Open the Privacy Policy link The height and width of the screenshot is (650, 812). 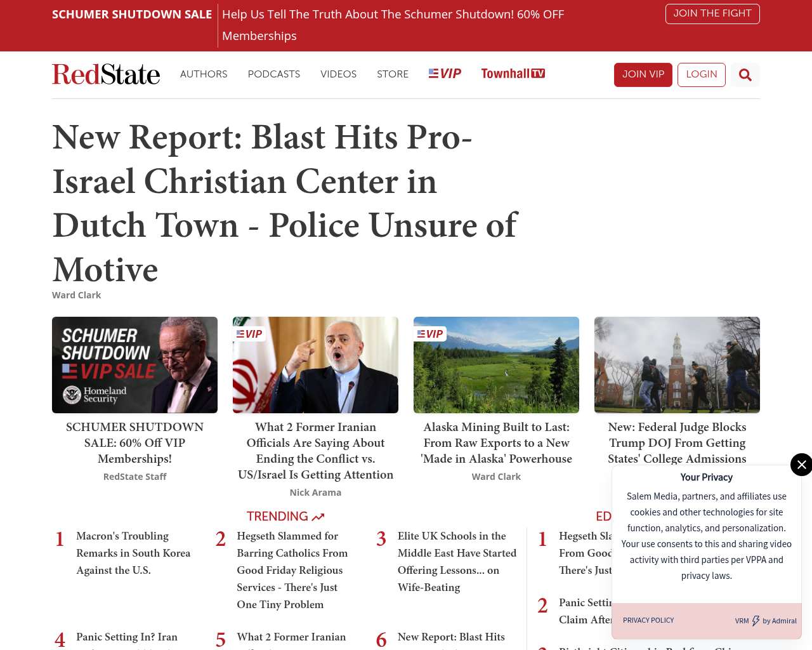click(648, 620)
